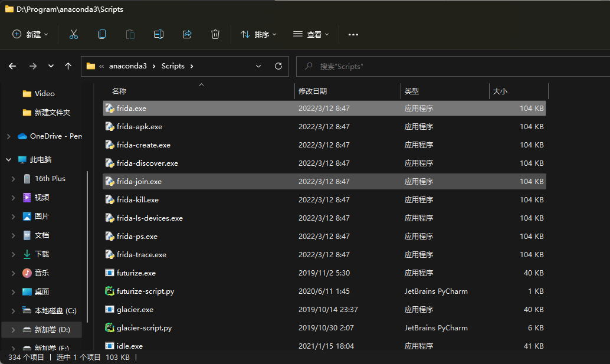Open the three-dots more options menu
610x364 pixels.
(x=353, y=35)
